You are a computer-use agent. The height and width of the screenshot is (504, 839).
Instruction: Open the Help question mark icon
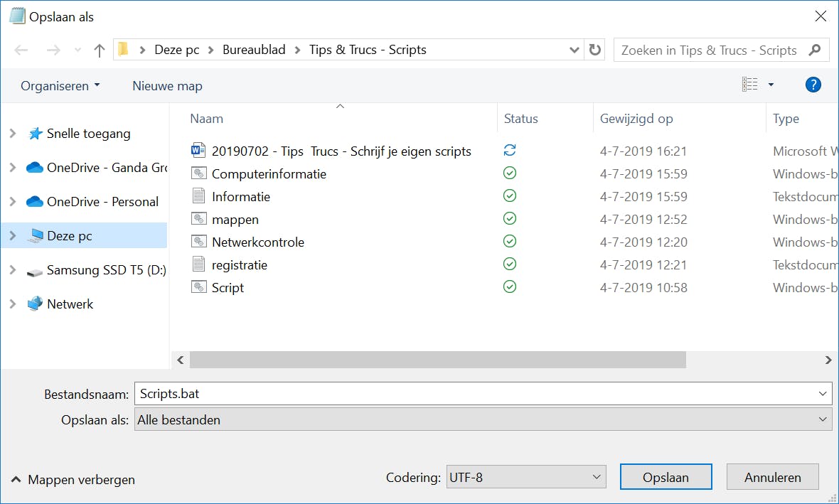[813, 85]
